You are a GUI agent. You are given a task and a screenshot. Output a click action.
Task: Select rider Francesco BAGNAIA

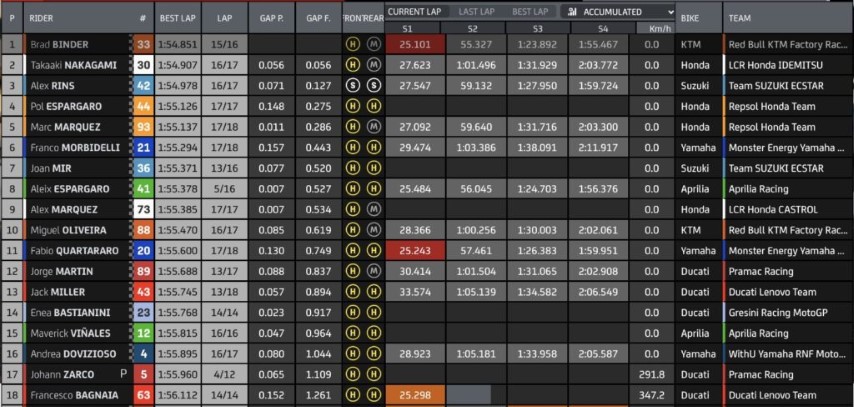74,395
